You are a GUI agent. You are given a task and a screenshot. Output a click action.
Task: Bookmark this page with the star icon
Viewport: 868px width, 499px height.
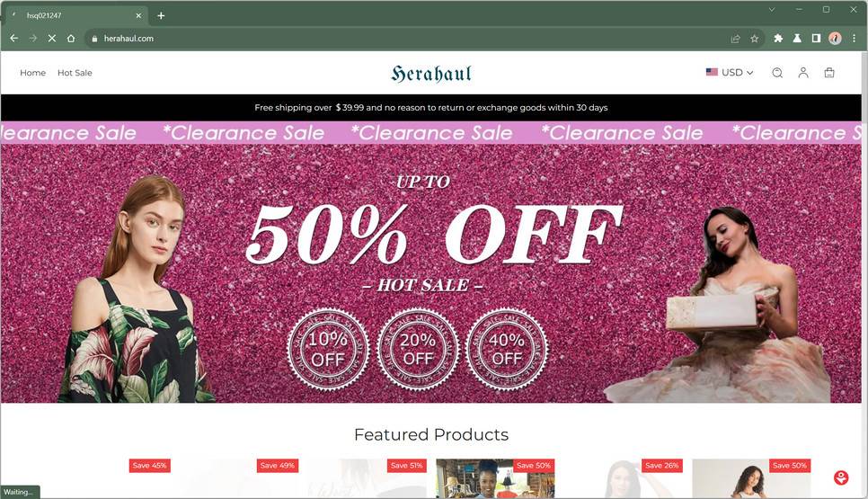pos(755,39)
